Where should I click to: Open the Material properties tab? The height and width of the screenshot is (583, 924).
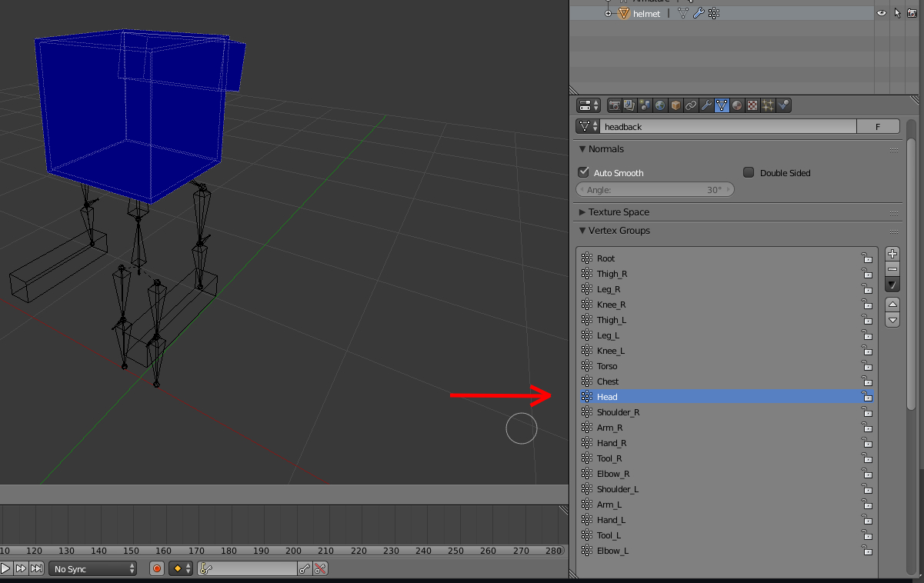coord(737,105)
